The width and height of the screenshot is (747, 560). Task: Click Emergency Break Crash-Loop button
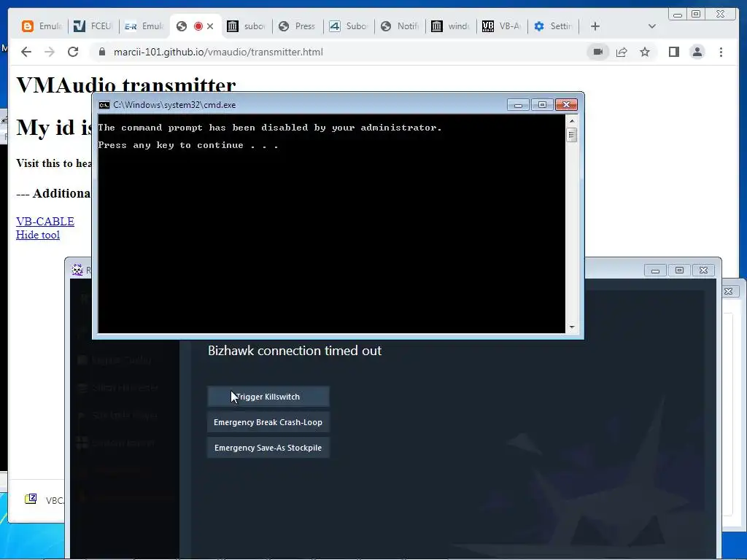click(x=268, y=422)
